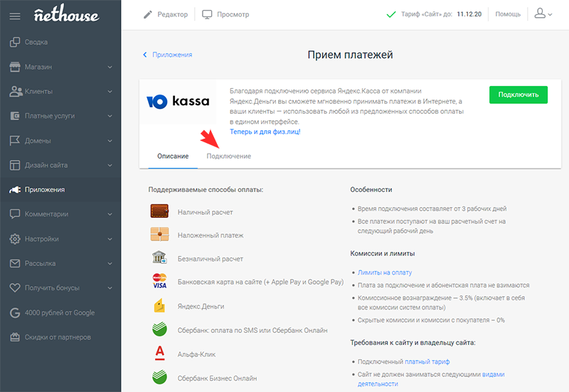The image size is (569, 392).
Task: Click the Магазин store icon
Action: coord(15,67)
